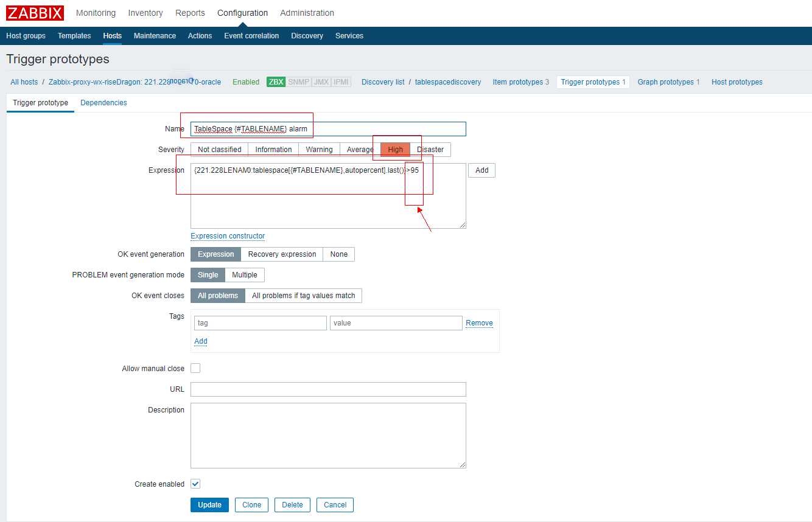Set PROBLEM event mode to Multiple

(x=245, y=275)
